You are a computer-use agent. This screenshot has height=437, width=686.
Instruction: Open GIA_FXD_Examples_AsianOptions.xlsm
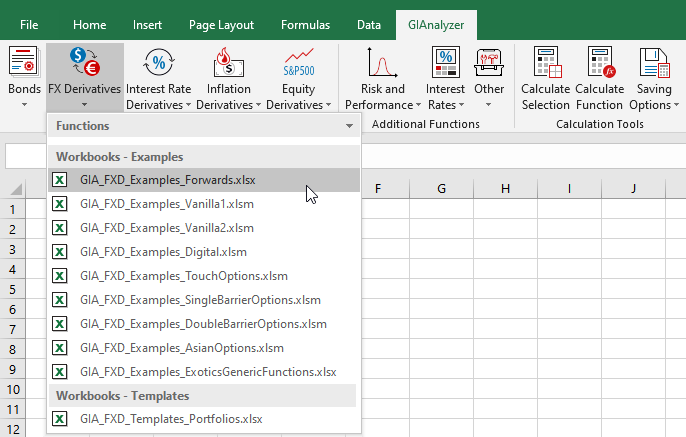204,348
